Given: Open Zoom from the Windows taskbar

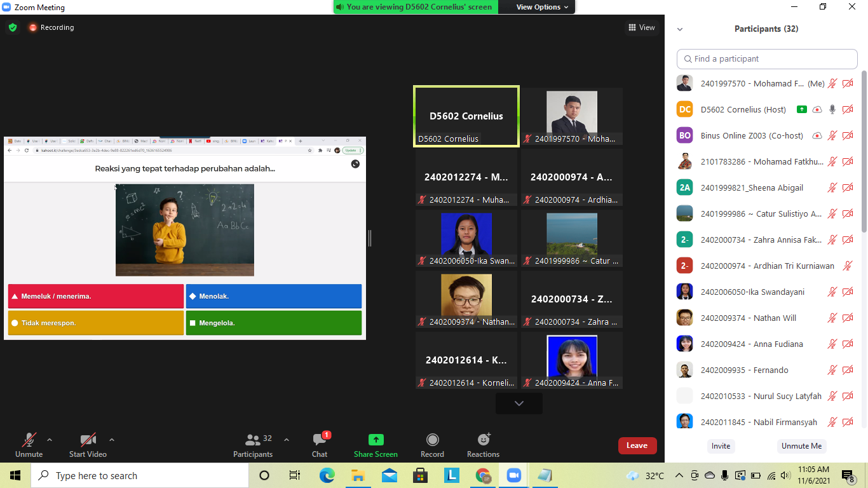Looking at the screenshot, I should [x=513, y=475].
